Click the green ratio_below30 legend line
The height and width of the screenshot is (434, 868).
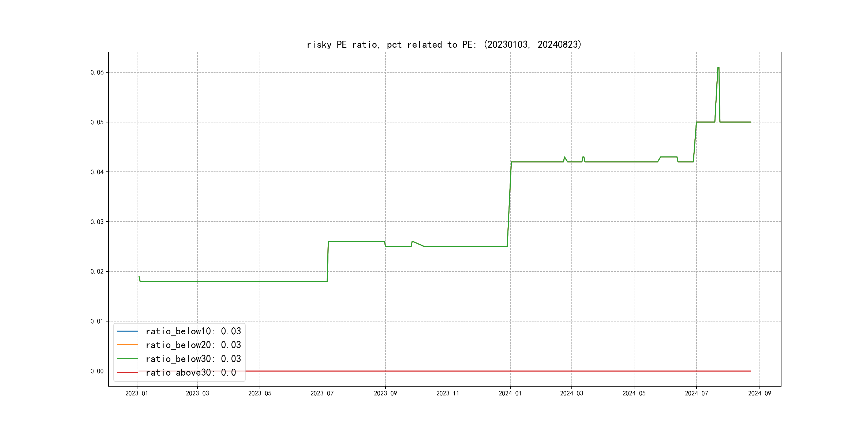[x=127, y=358]
